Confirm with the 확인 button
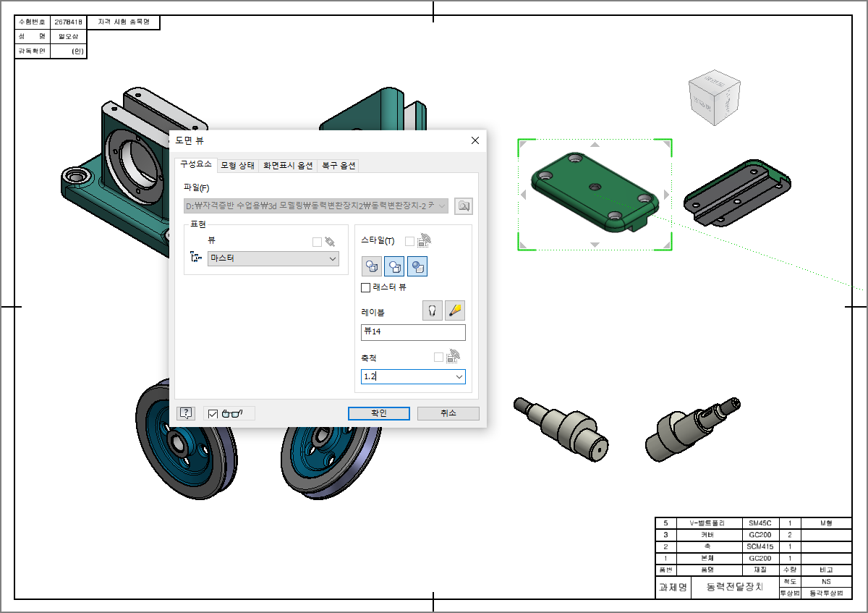The image size is (868, 613). 379,413
